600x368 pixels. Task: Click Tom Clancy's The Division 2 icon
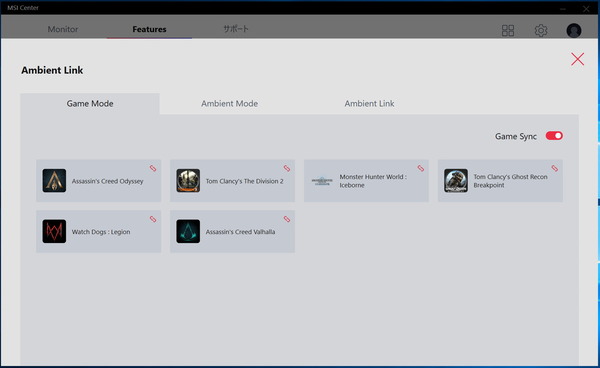[x=188, y=181]
